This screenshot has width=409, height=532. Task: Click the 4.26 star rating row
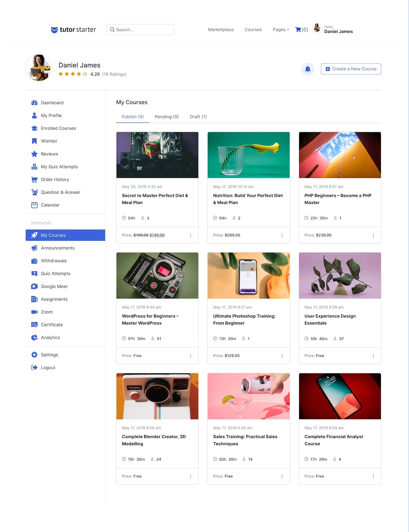click(x=92, y=74)
